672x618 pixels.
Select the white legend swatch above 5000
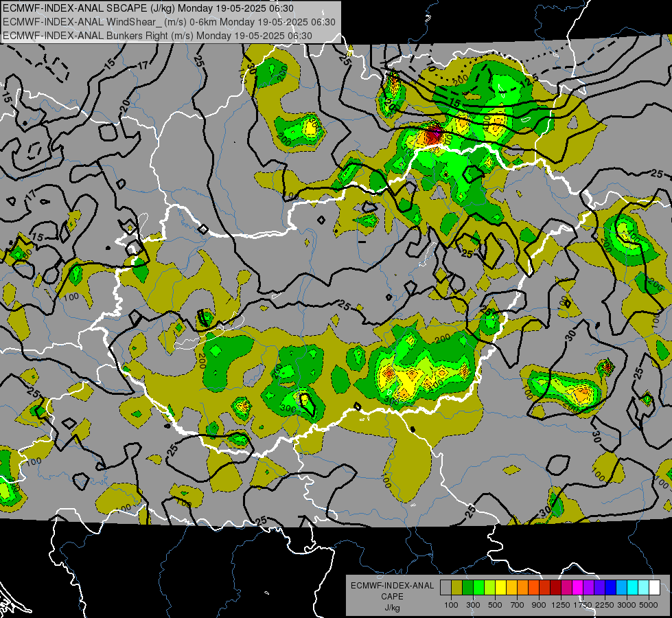[656, 587]
